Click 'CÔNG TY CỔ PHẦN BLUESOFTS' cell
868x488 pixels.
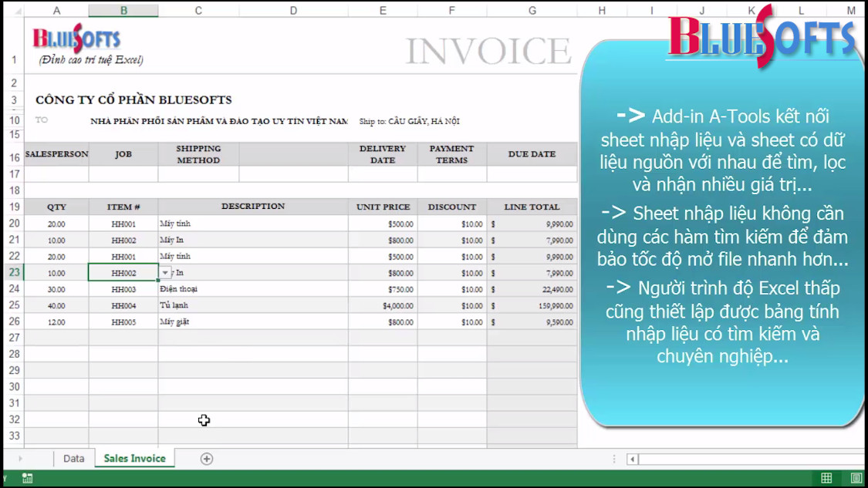click(134, 100)
